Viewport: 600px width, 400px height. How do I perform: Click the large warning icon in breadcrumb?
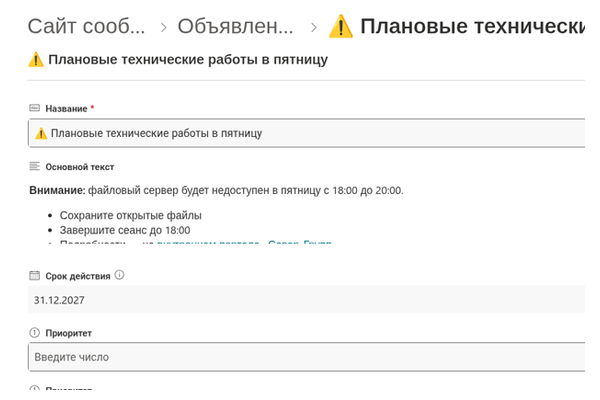click(x=341, y=26)
